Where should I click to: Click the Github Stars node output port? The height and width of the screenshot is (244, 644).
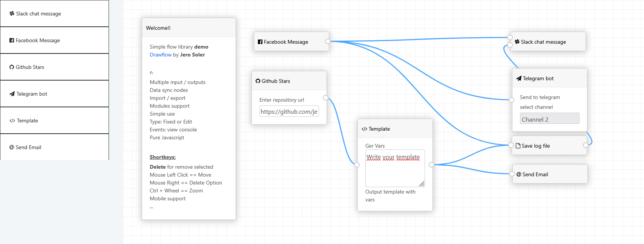(325, 98)
